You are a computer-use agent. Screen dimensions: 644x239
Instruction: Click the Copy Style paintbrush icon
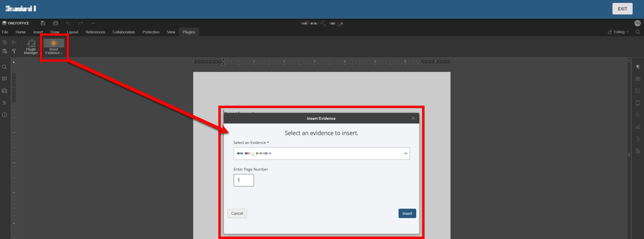(14, 51)
